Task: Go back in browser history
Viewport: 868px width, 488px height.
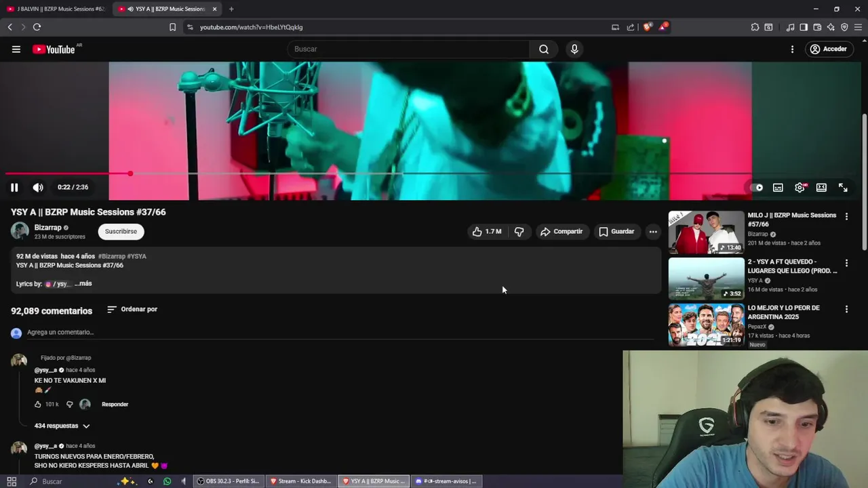Action: tap(9, 27)
